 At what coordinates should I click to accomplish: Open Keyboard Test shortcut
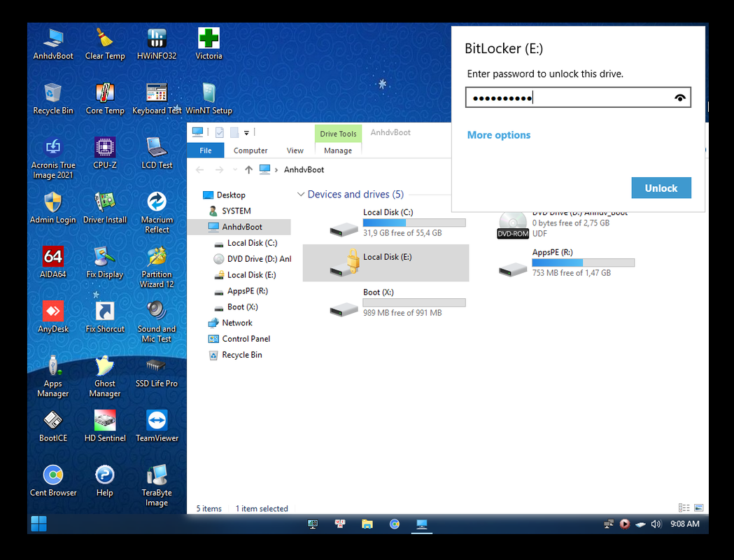tap(157, 99)
